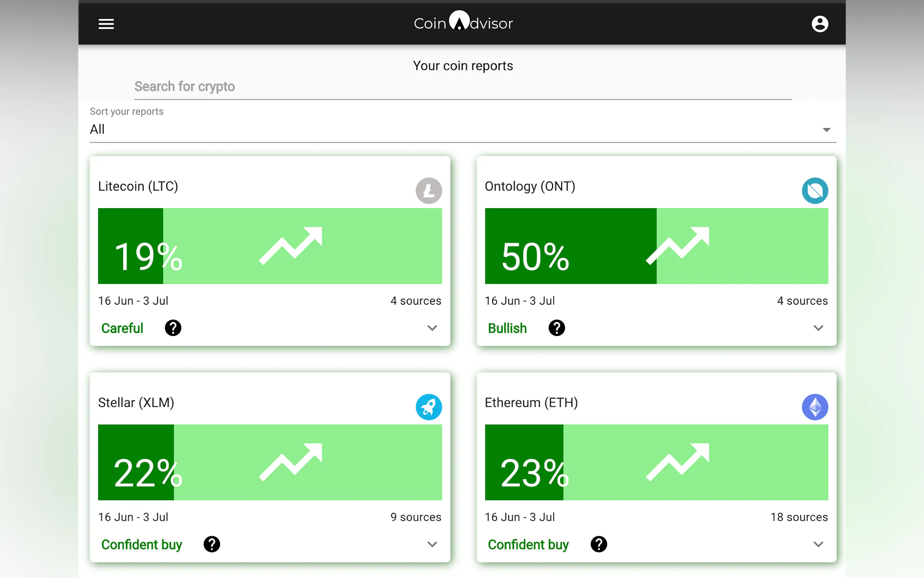Expand the Litecoin report details chevron
Image resolution: width=924 pixels, height=578 pixels.
[432, 328]
